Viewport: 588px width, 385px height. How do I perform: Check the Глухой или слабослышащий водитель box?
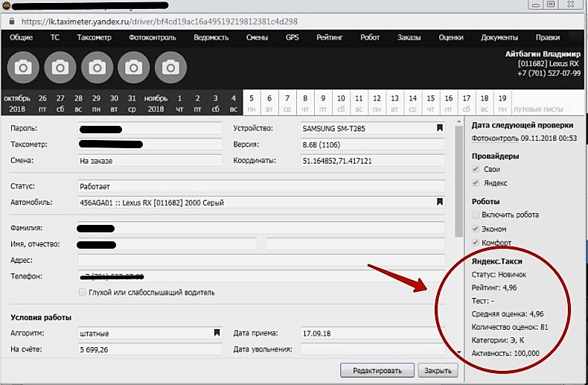point(82,292)
